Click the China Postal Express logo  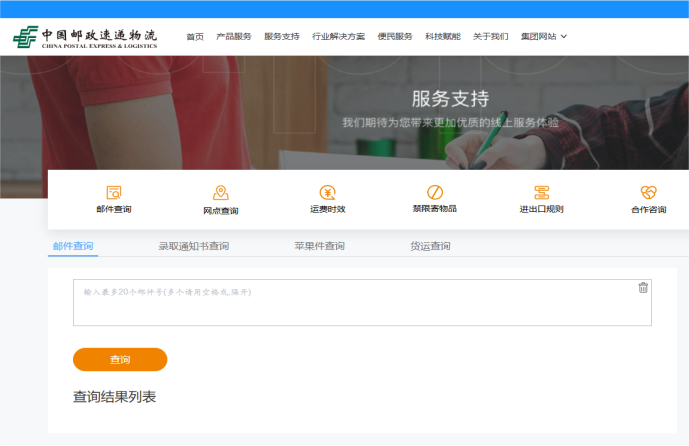click(x=86, y=37)
